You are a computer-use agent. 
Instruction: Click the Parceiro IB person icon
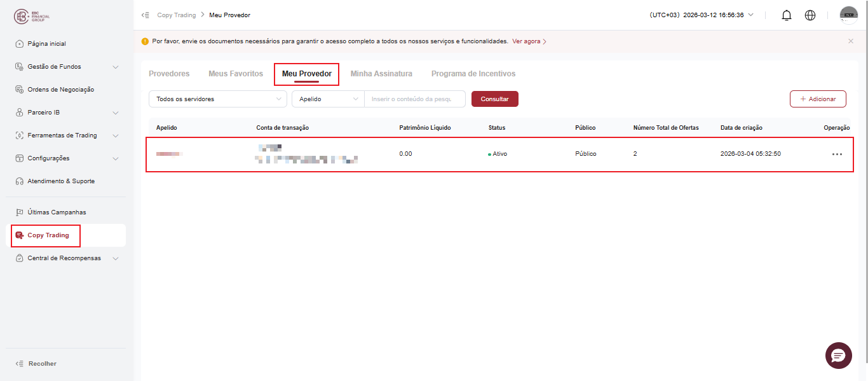coord(19,113)
